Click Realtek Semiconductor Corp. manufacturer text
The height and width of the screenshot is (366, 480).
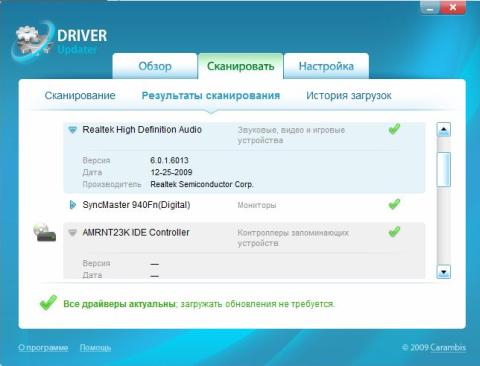pyautogui.click(x=202, y=184)
